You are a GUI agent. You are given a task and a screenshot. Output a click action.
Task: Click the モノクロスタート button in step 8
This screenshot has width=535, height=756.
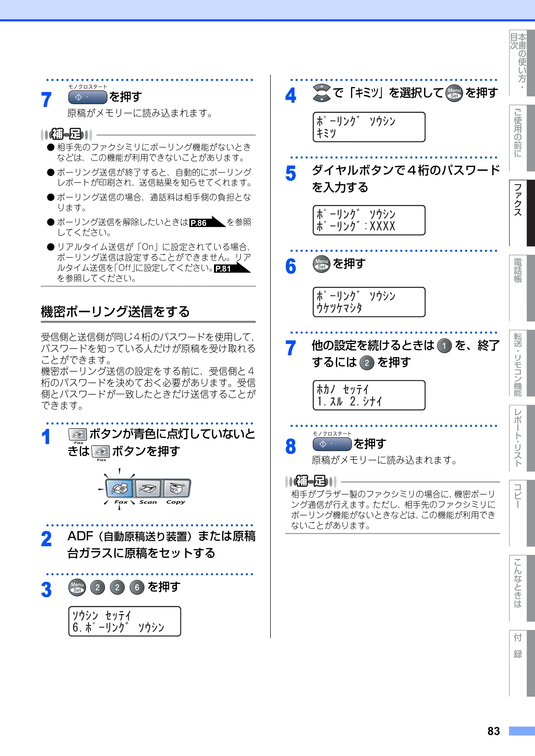(332, 444)
